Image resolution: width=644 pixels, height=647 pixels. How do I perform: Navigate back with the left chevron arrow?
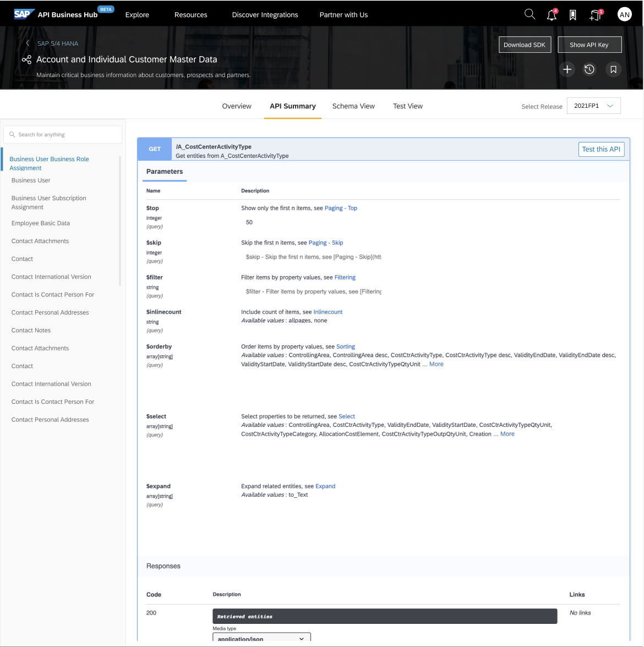click(x=27, y=43)
